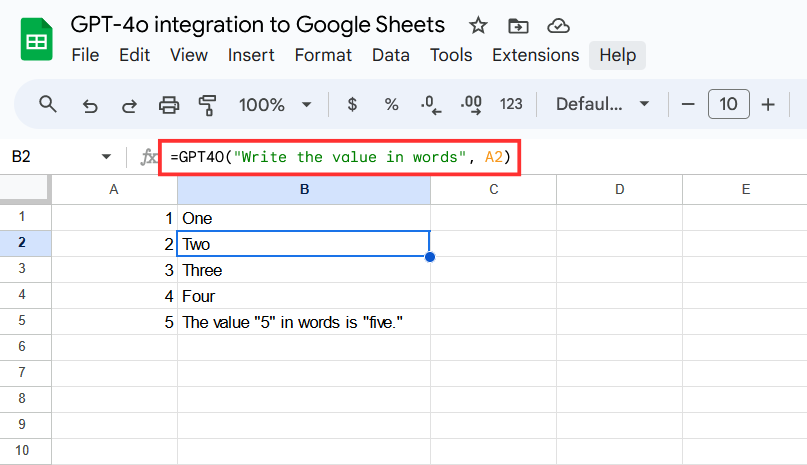
Task: Select cell with 'The value "5" in words'
Action: click(304, 322)
